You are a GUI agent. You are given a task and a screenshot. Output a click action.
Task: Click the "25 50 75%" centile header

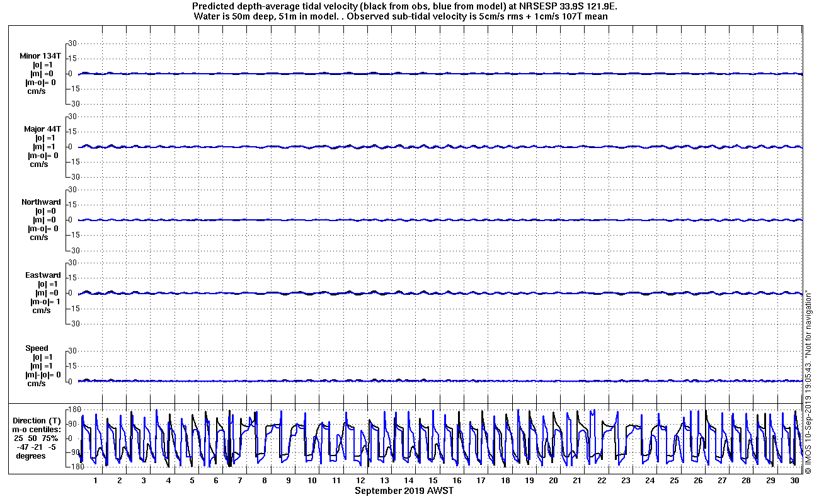point(37,438)
